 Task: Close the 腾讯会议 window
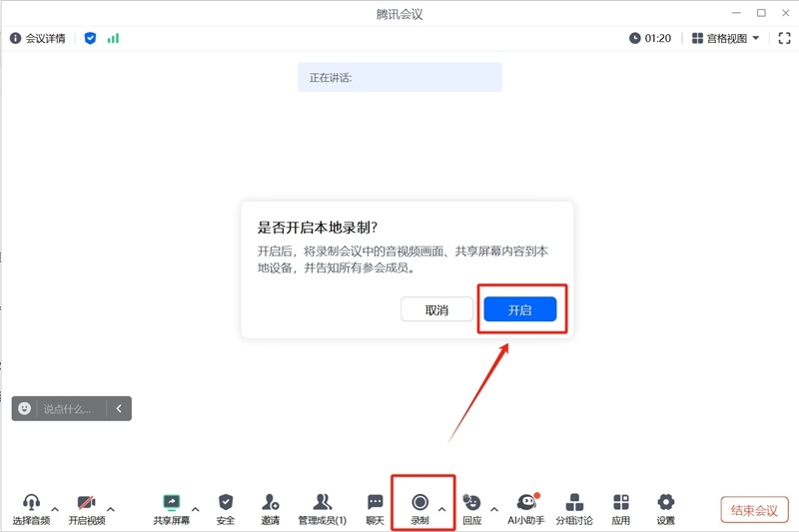(x=786, y=13)
